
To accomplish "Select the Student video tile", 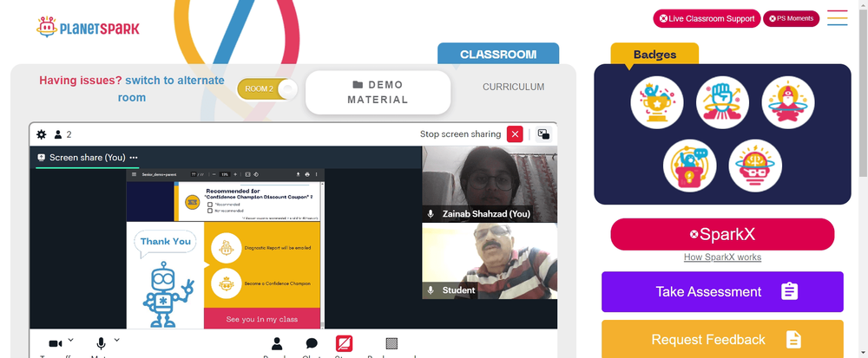I will tap(490, 261).
